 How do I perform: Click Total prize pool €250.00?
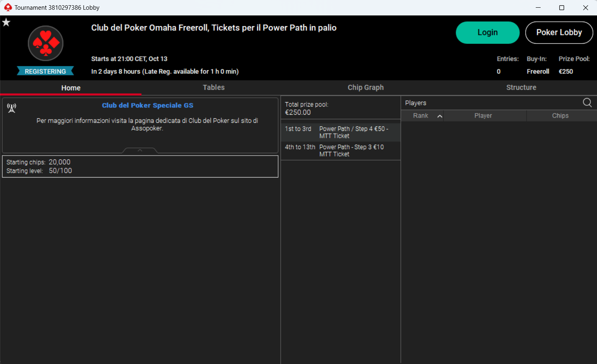(307, 109)
